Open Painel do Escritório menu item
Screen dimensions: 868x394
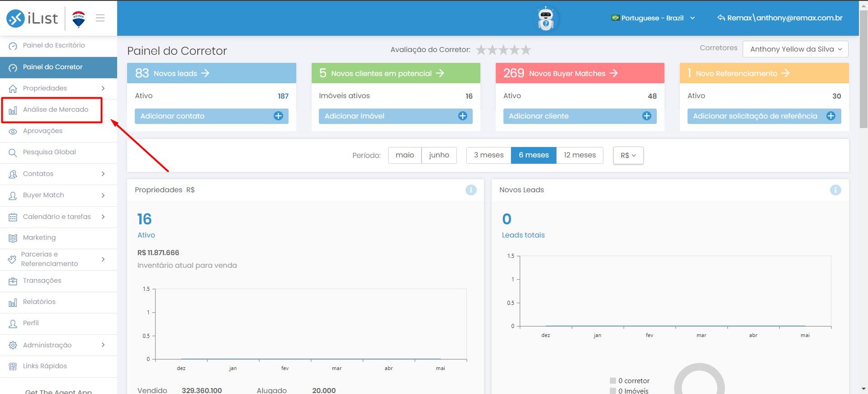tap(58, 46)
